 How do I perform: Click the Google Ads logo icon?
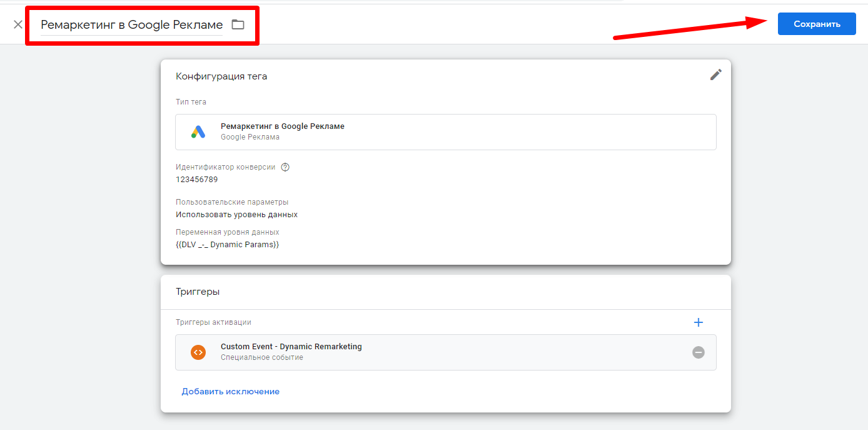click(x=198, y=131)
